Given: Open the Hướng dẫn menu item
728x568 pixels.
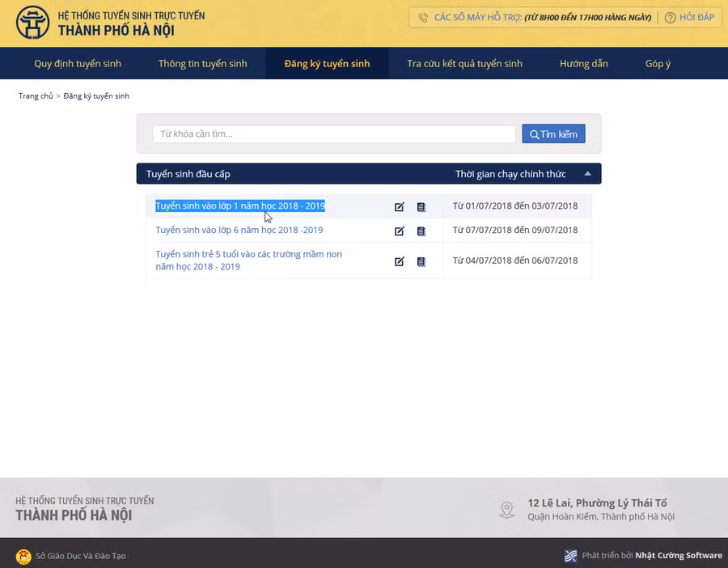Looking at the screenshot, I should pyautogui.click(x=583, y=63).
